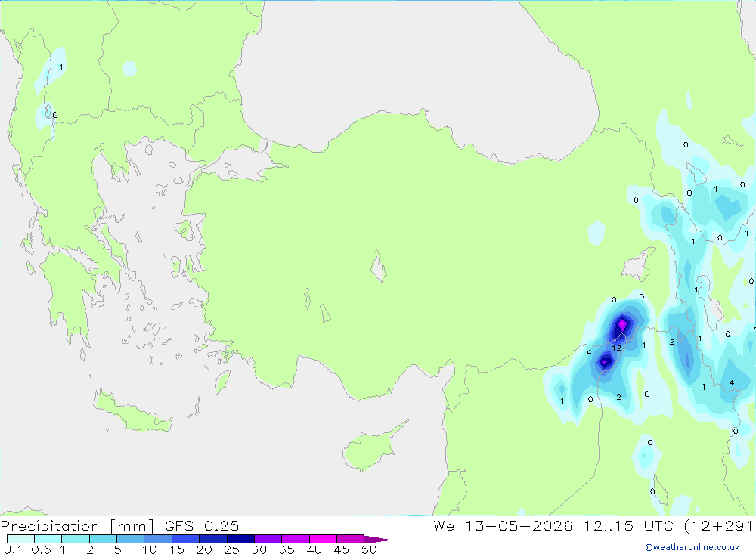Click the "40" legend scale label
756x554 pixels.
pyautogui.click(x=314, y=549)
